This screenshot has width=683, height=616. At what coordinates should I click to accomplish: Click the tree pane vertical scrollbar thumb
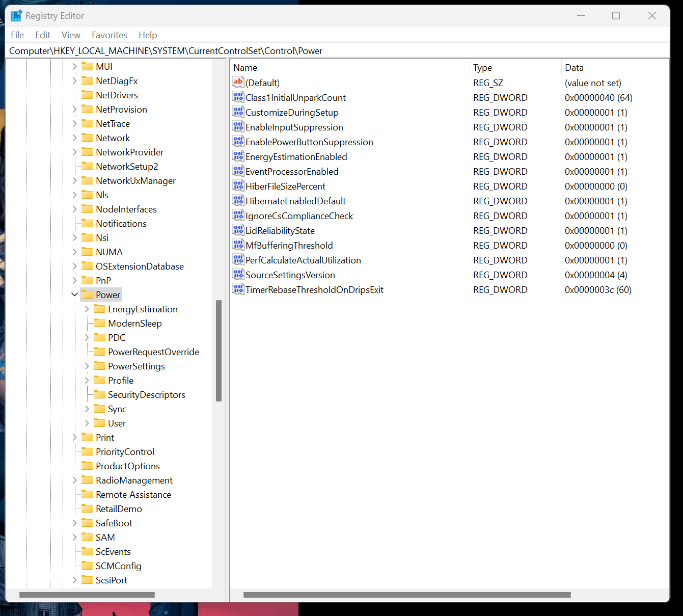219,351
